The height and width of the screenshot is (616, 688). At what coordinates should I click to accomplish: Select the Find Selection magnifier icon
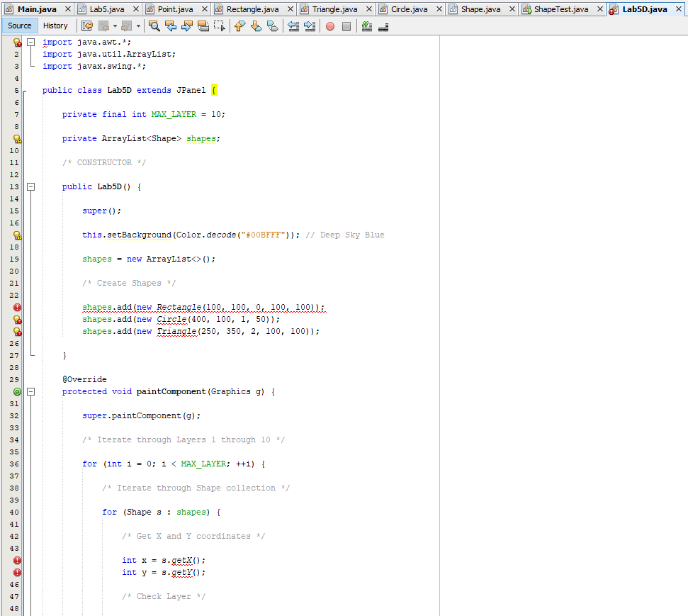(x=154, y=26)
